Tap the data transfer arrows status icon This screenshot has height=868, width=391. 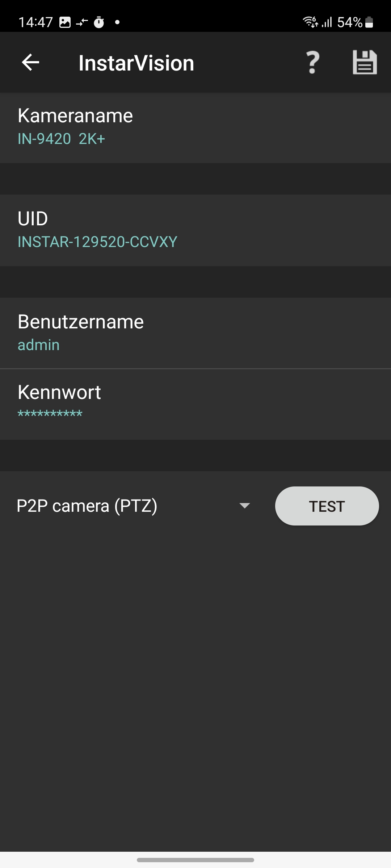(x=82, y=22)
